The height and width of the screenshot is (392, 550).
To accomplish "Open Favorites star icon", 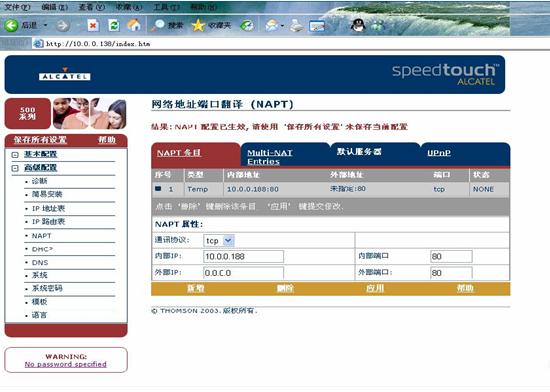I will click(198, 25).
